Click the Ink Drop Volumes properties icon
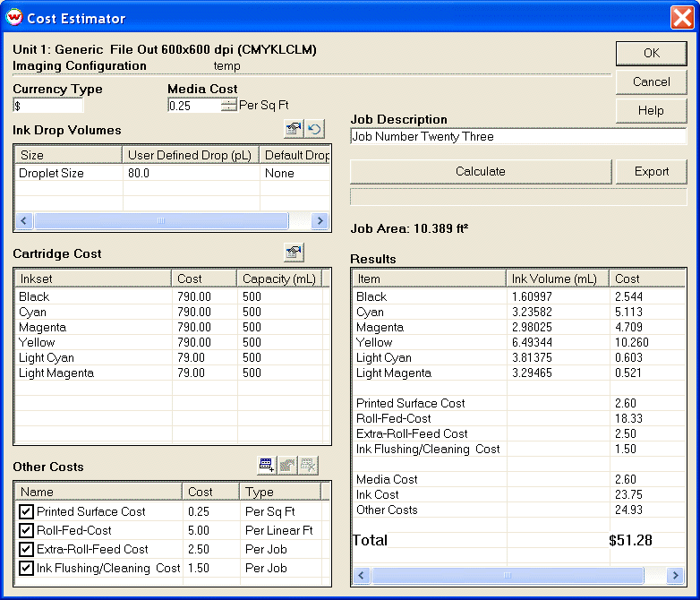Viewport: 700px width, 600px height. (x=293, y=130)
